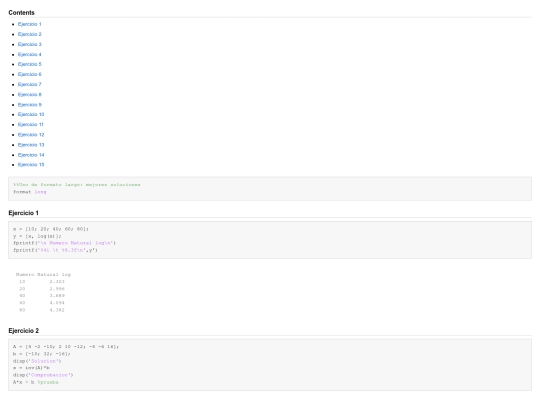Click the 'format long' code line

[x=30, y=192]
